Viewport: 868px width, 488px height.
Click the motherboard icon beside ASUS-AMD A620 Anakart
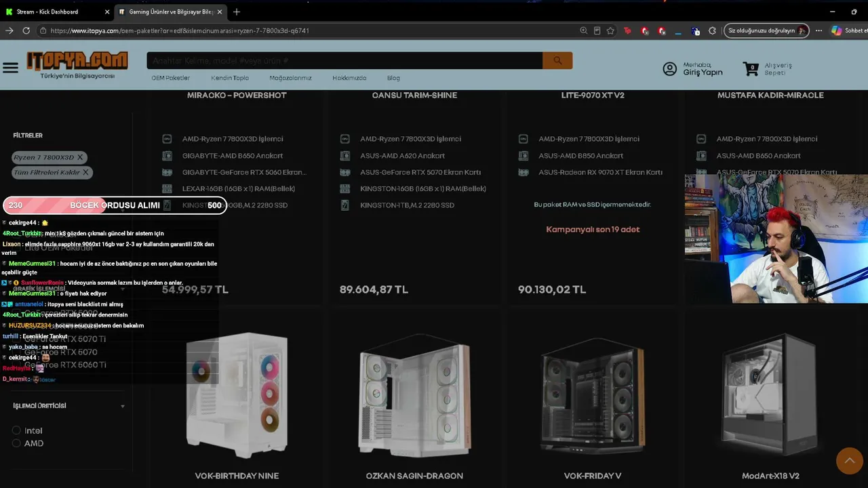(345, 155)
